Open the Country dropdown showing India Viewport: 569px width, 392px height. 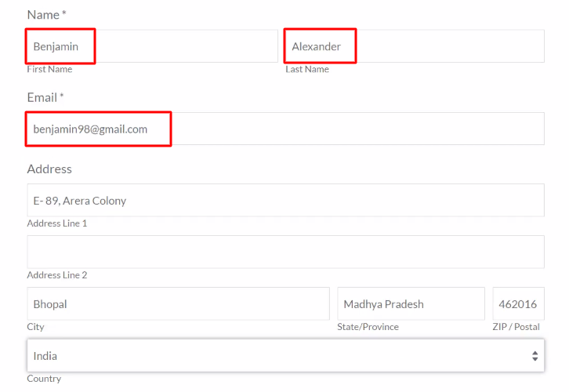coord(285,356)
